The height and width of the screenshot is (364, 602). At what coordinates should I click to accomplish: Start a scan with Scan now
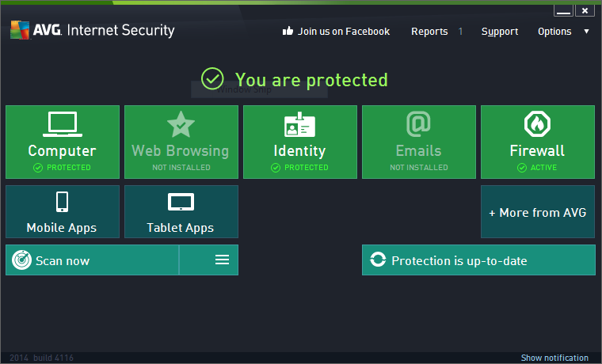click(92, 260)
